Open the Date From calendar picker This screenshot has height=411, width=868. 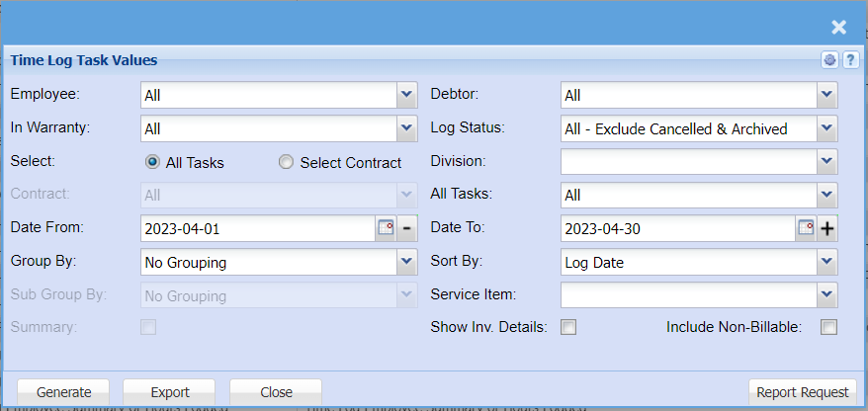[x=386, y=228]
